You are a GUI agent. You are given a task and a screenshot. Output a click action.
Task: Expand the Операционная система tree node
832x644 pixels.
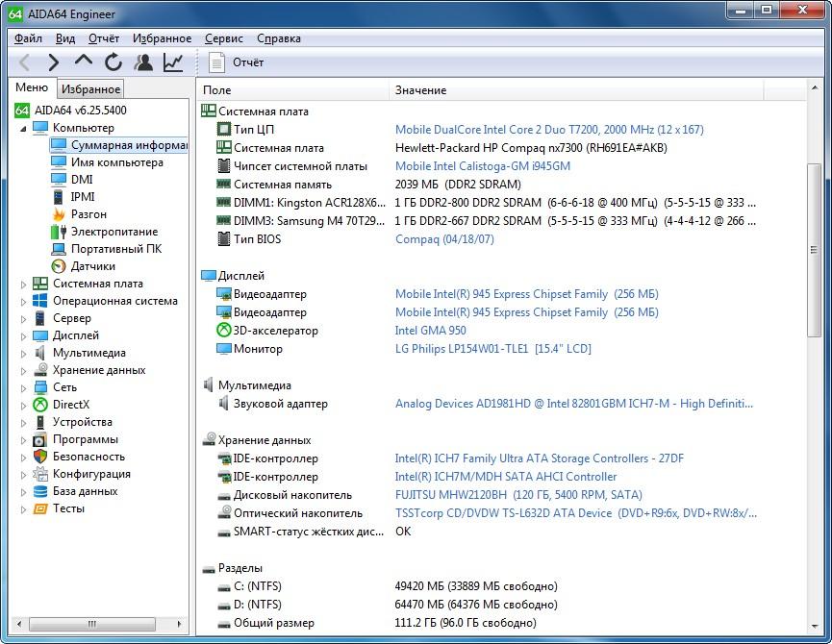click(x=23, y=302)
